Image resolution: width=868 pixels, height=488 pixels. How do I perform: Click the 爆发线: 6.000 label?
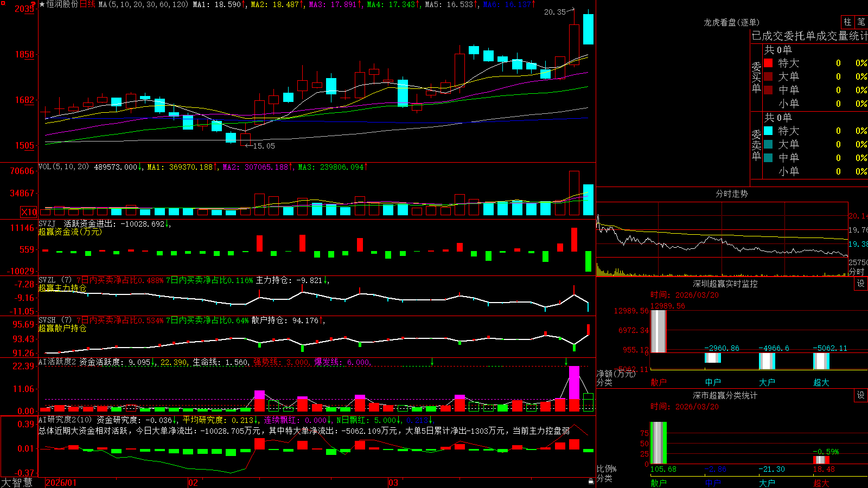point(342,362)
